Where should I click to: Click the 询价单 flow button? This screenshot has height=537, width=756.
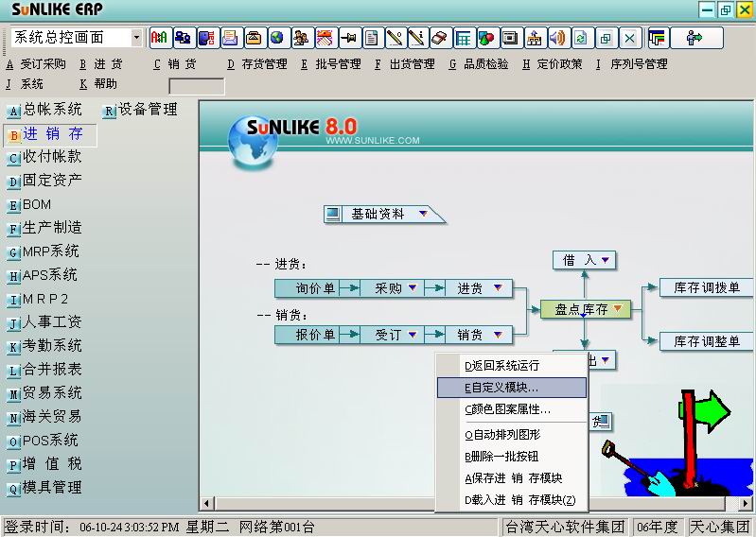click(x=308, y=288)
